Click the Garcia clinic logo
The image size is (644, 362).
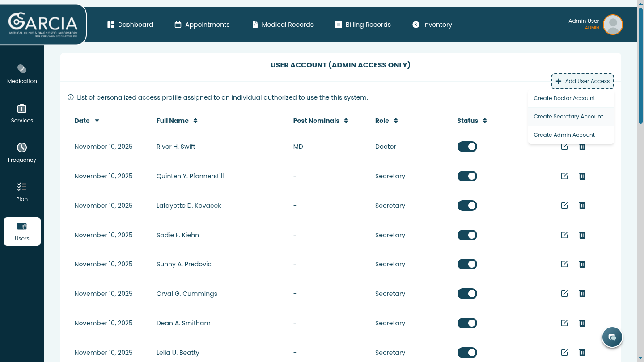tap(43, 25)
